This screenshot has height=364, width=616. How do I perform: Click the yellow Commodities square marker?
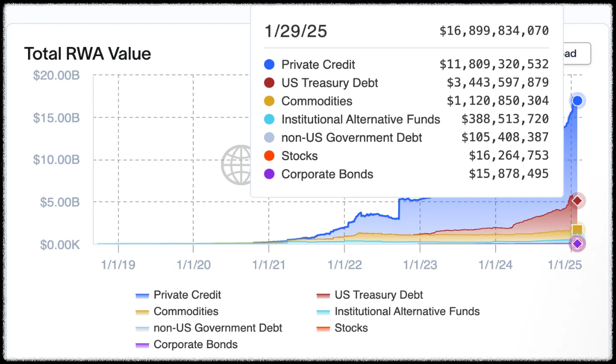(x=577, y=230)
